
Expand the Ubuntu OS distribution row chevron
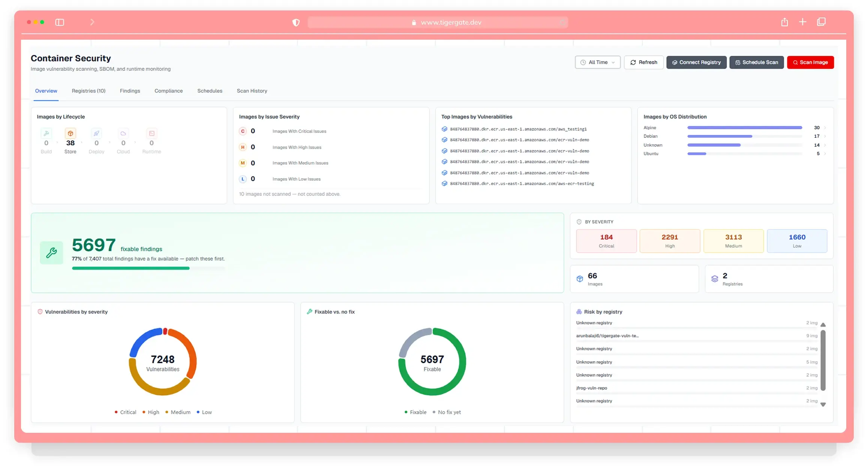click(x=825, y=154)
